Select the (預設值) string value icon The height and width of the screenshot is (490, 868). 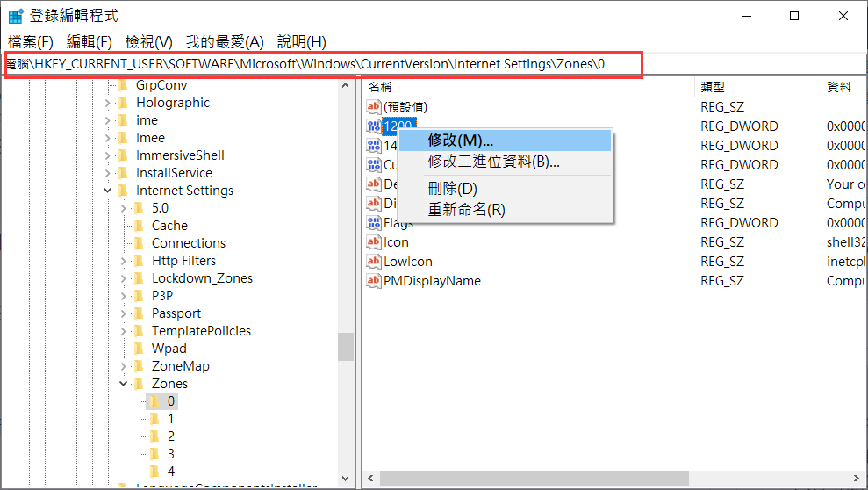coord(374,106)
